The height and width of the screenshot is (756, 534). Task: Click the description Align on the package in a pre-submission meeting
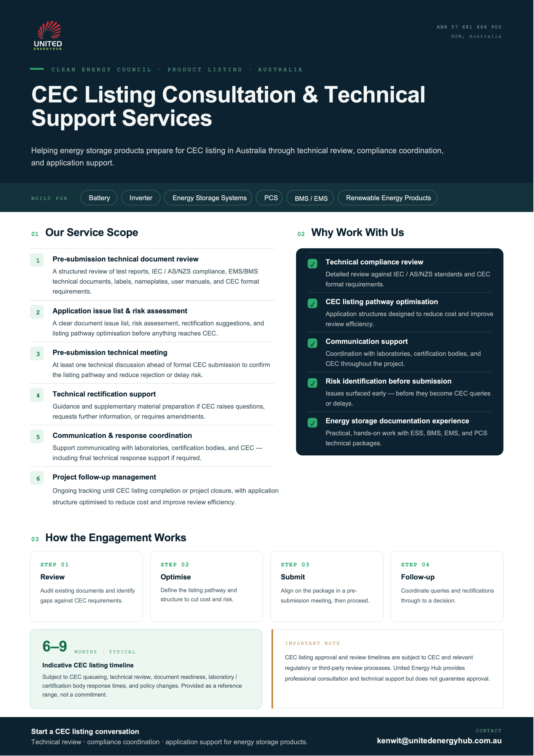click(325, 596)
